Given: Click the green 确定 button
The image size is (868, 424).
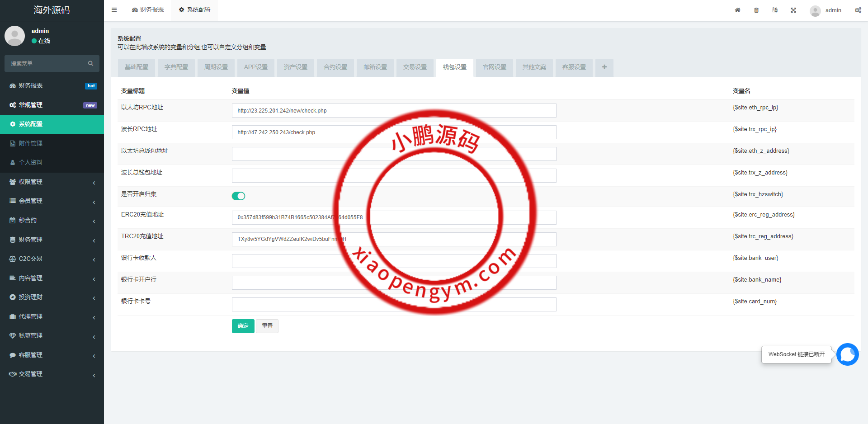Looking at the screenshot, I should tap(243, 326).
